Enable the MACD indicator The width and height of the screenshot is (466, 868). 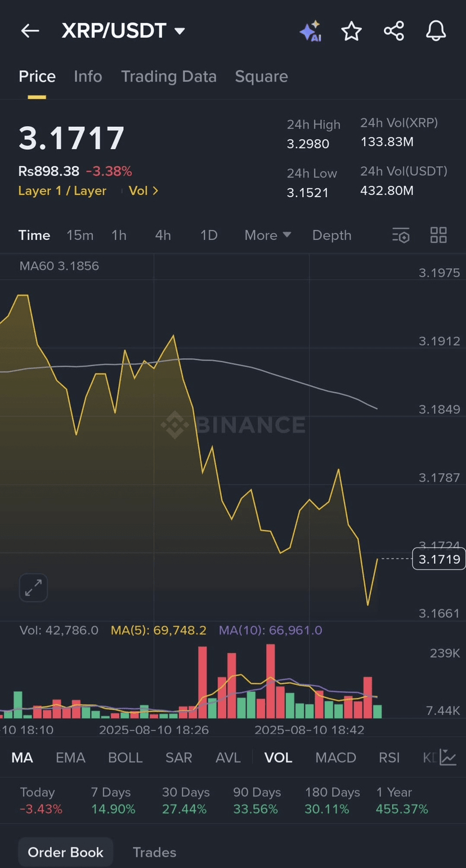pyautogui.click(x=335, y=758)
